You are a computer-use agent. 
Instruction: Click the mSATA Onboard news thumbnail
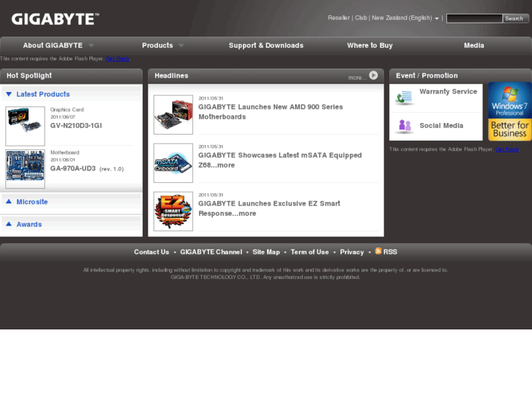click(173, 163)
